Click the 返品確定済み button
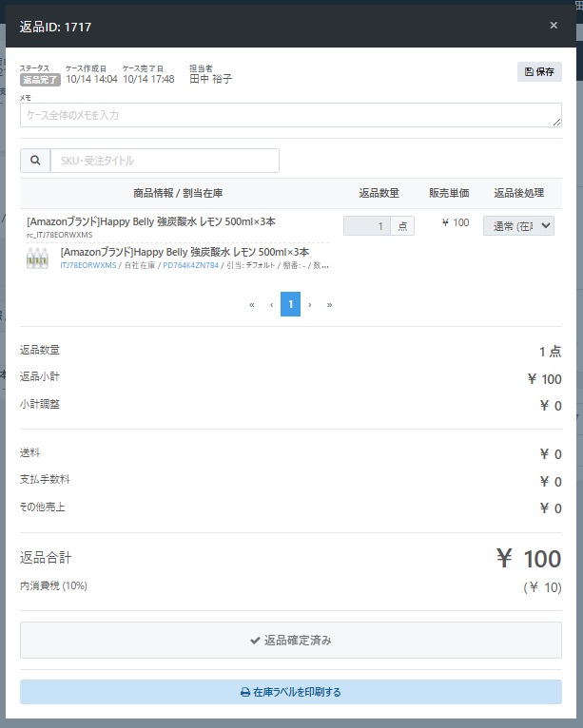The image size is (583, 728). pos(291,641)
